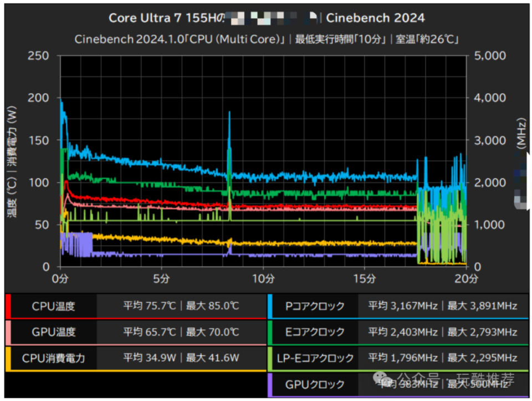Click the right axis label '2,000'
The image size is (532, 401).
click(x=490, y=182)
